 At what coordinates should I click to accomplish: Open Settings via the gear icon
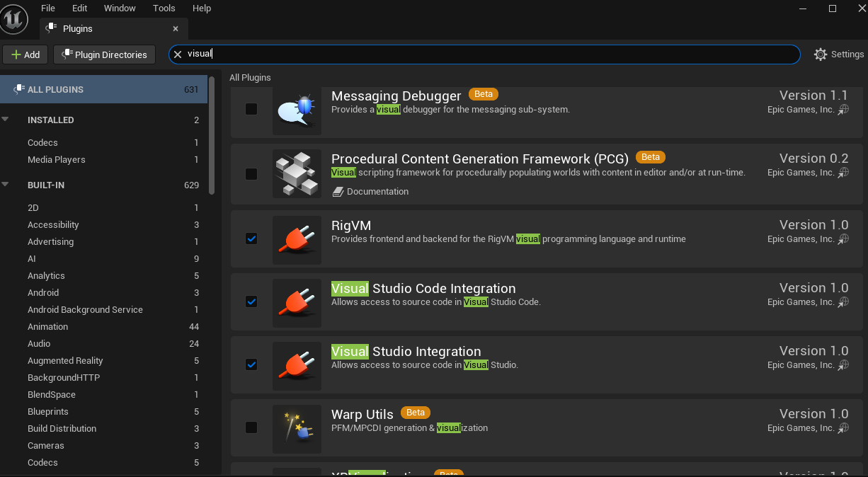click(x=821, y=54)
